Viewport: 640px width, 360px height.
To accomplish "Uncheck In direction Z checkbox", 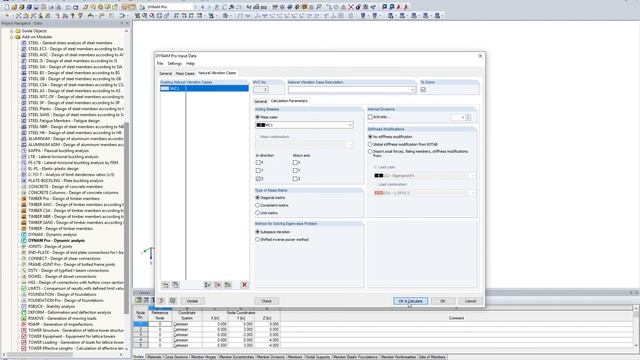I will pyautogui.click(x=258, y=179).
